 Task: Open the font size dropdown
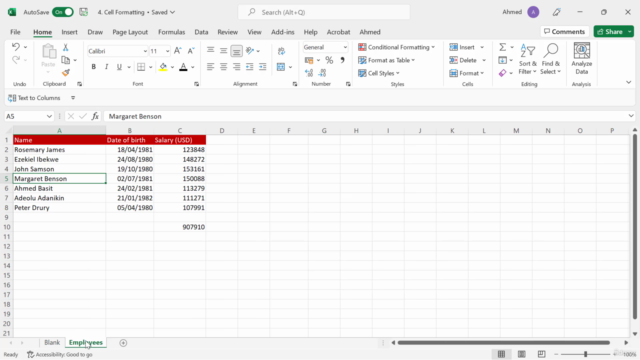click(x=167, y=51)
